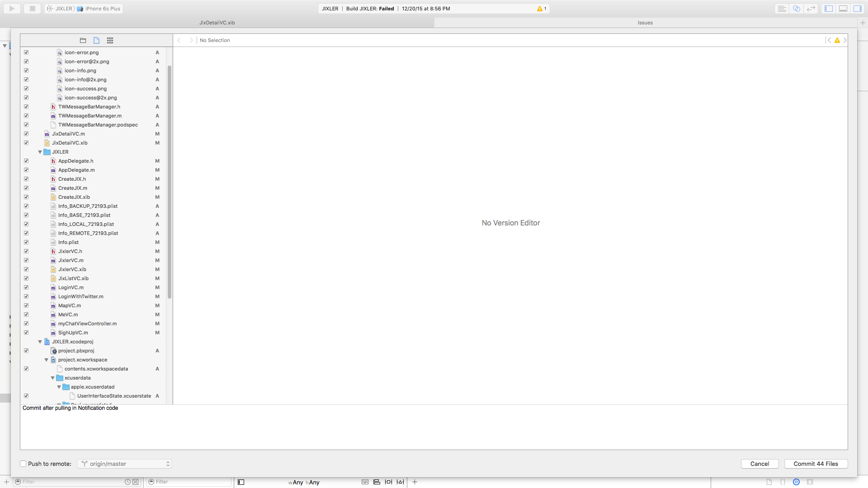This screenshot has width=868, height=488.
Task: Show the Standard editor
Action: tap(782, 9)
